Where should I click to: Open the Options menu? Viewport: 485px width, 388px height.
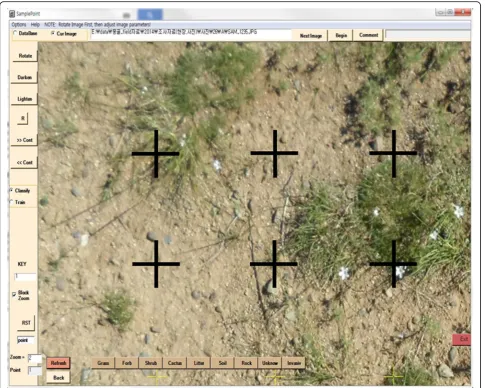click(19, 25)
